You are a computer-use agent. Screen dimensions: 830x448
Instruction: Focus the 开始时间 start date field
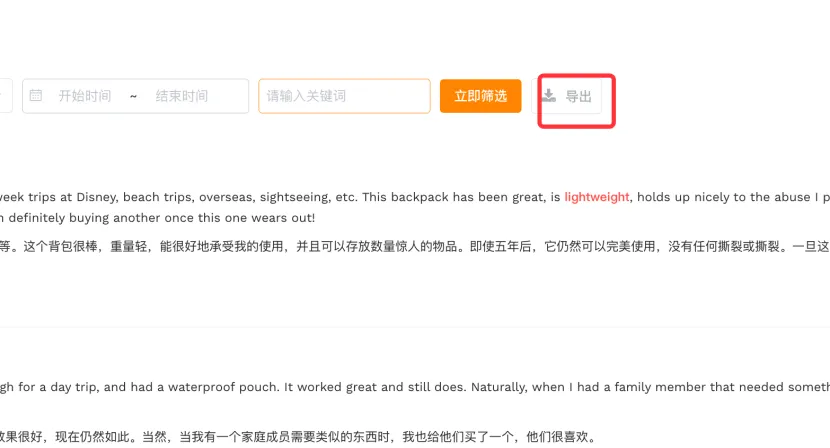[x=85, y=96]
